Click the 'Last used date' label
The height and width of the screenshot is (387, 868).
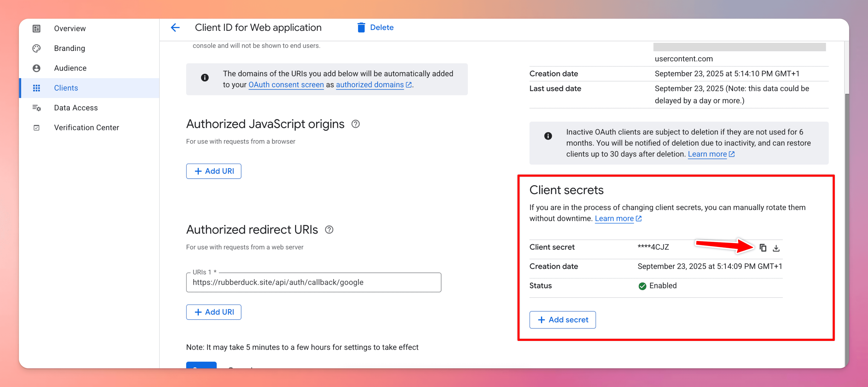click(x=555, y=89)
